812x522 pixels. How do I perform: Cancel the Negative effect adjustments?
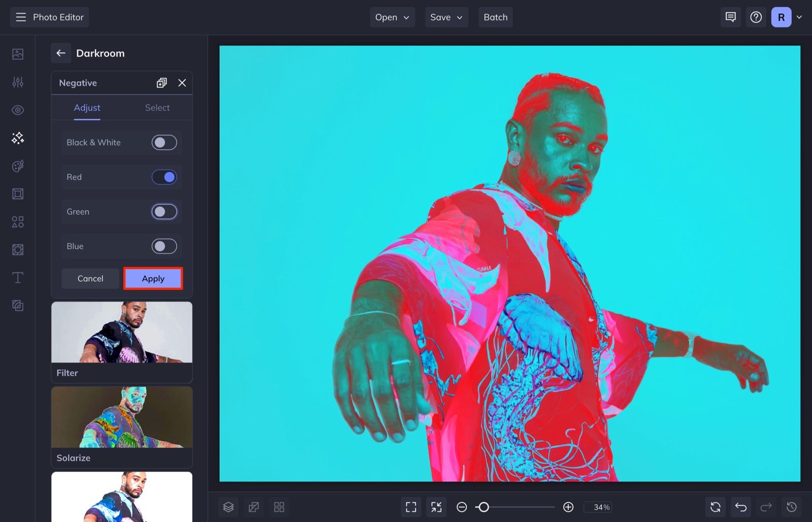pyautogui.click(x=90, y=278)
